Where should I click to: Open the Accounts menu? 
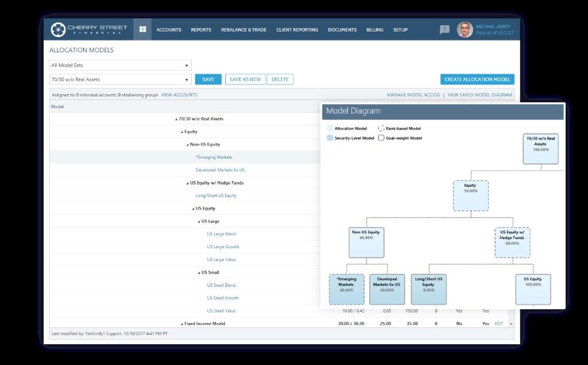169,30
